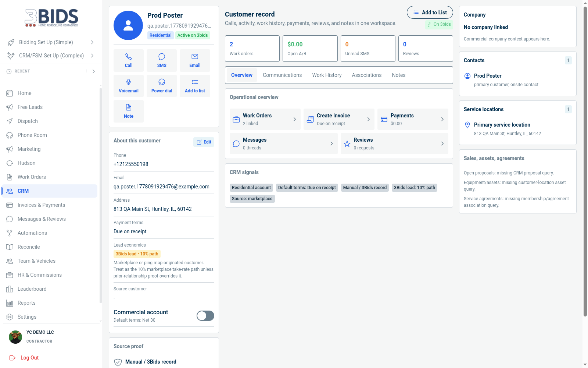This screenshot has height=368, width=588.
Task: Open Work Orders sidebar item
Action: point(50,177)
